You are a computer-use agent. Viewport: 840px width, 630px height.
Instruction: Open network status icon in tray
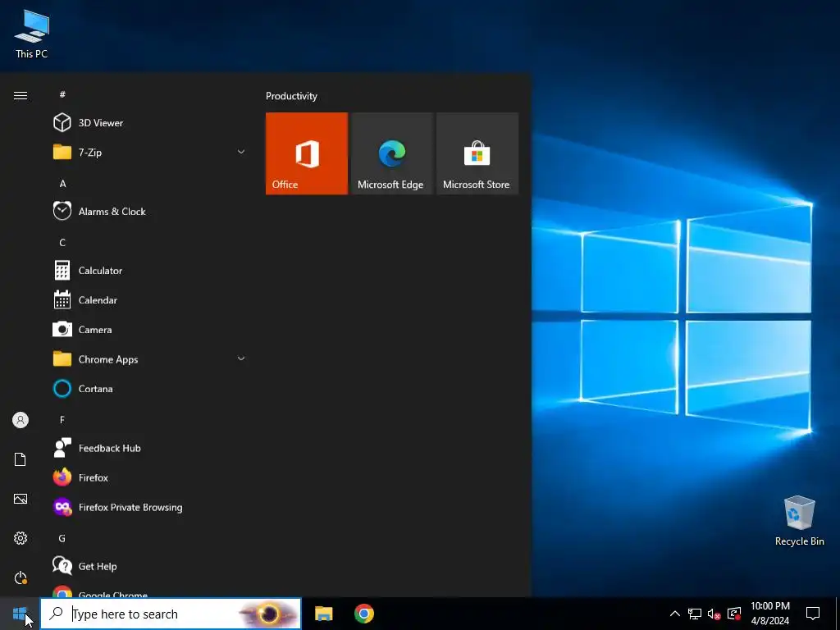(695, 614)
